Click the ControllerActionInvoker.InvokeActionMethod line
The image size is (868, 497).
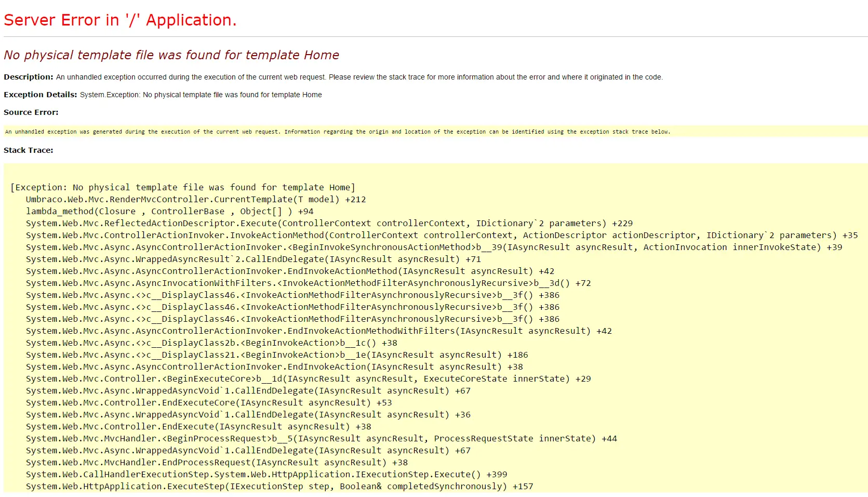442,236
